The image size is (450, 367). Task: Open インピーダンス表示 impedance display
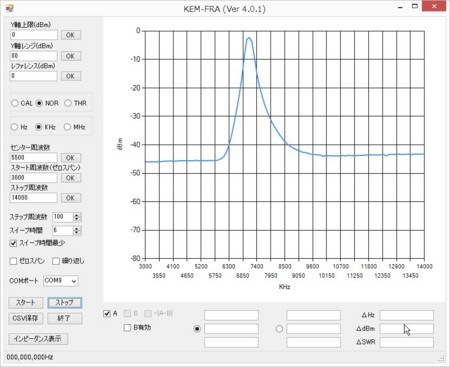point(38,339)
